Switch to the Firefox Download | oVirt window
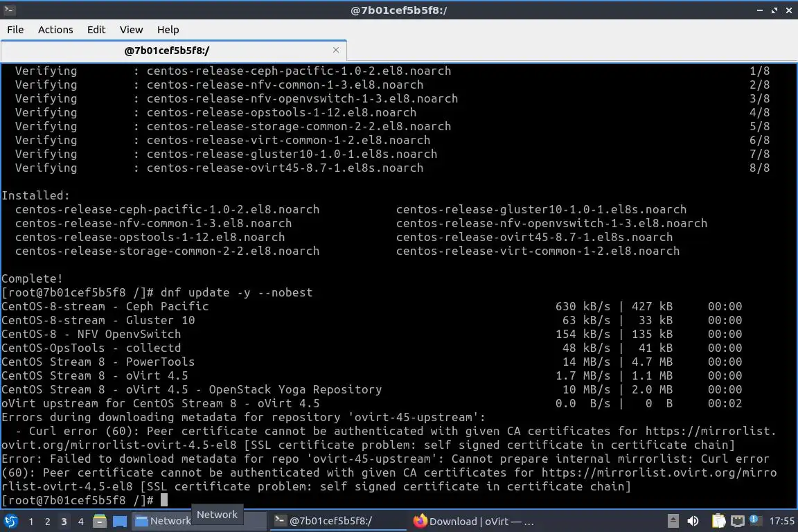 pyautogui.click(x=473, y=521)
